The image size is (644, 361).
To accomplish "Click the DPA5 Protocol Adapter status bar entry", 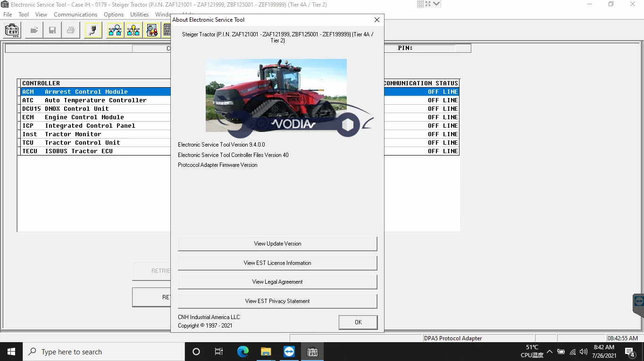I will point(478,338).
